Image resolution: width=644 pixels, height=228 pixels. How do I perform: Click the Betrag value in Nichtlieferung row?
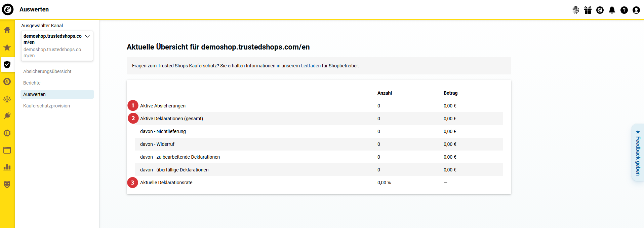click(x=450, y=131)
